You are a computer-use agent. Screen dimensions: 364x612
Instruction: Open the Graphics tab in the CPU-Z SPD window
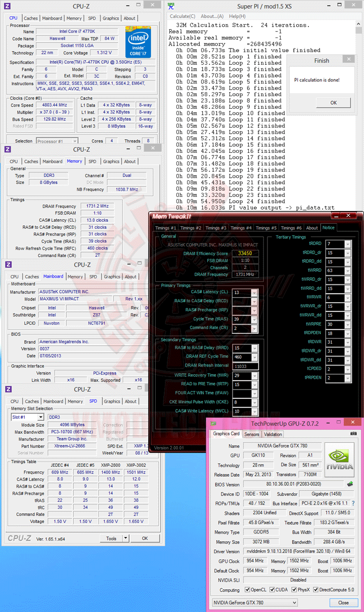point(112,401)
